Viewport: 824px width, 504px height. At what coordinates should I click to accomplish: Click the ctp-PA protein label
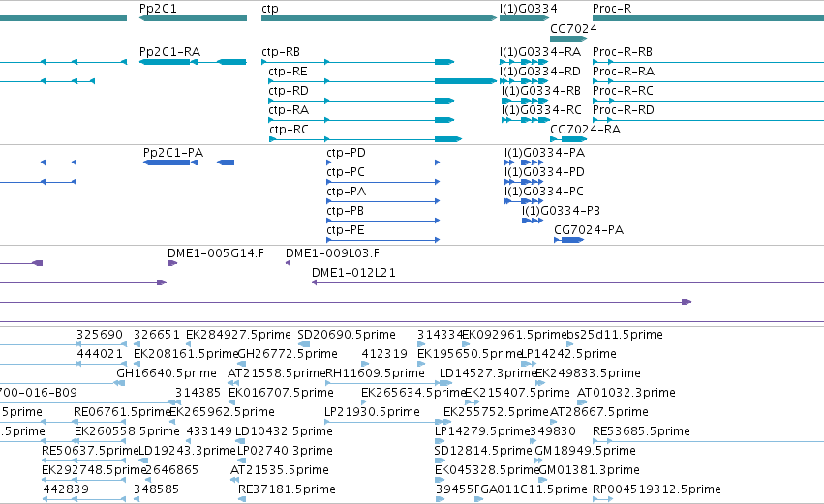(347, 192)
